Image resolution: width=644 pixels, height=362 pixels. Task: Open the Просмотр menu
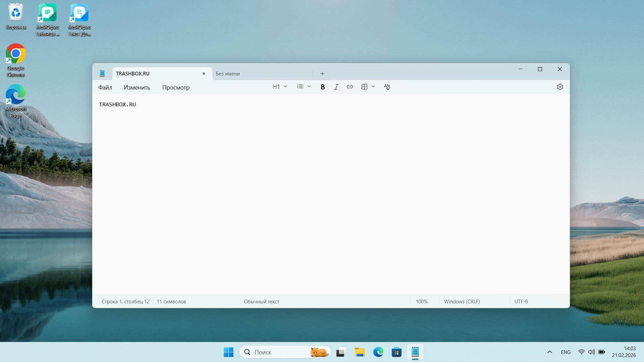tap(176, 87)
